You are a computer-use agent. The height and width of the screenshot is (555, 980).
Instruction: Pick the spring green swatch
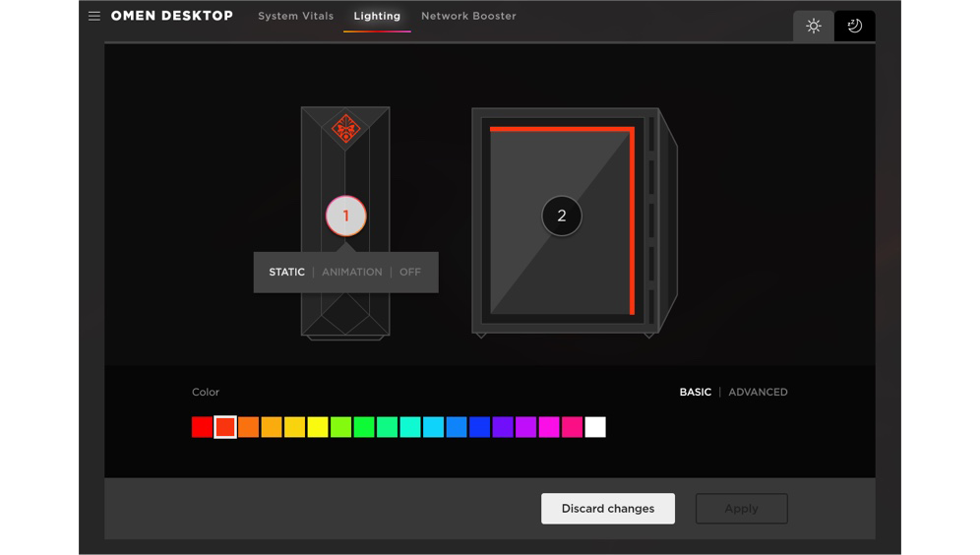[387, 427]
